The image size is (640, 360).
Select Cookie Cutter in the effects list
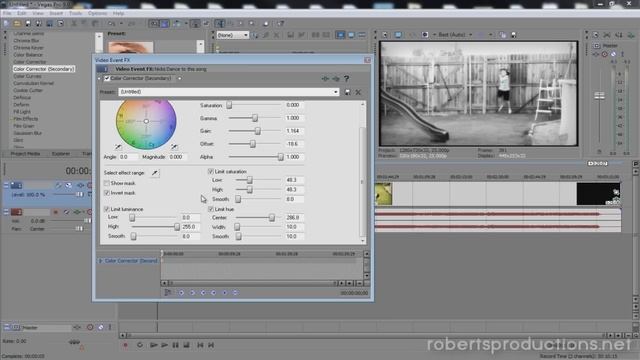[28, 91]
